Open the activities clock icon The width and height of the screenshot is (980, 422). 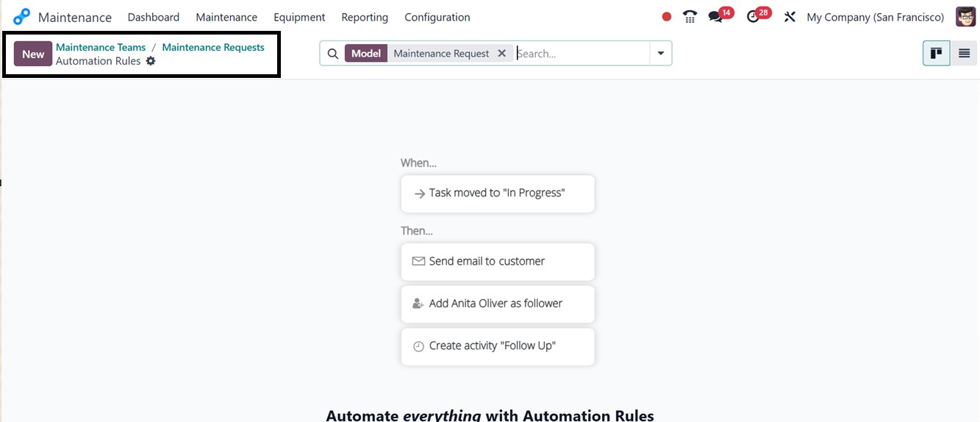coord(753,17)
